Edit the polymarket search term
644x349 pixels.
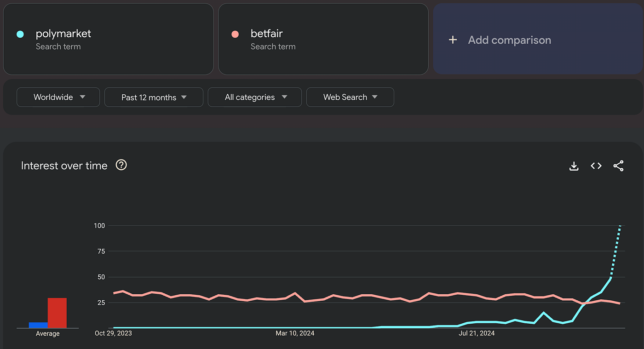pyautogui.click(x=109, y=39)
